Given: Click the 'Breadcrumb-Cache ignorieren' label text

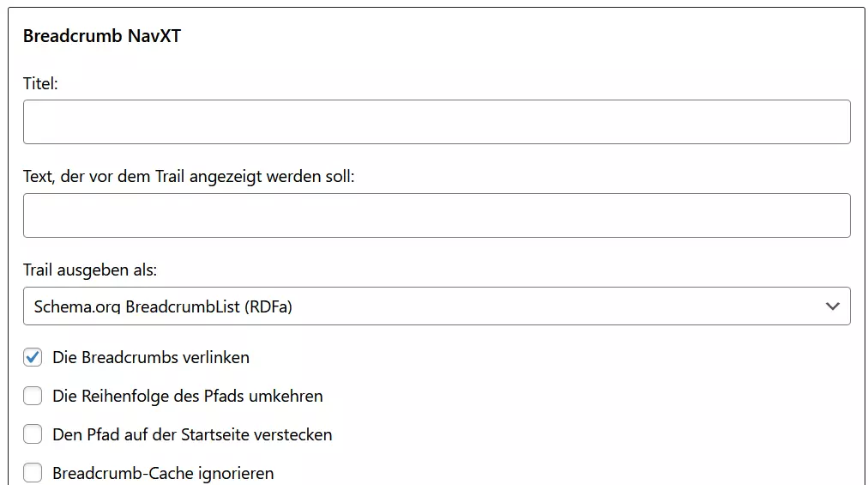Looking at the screenshot, I should tap(163, 473).
